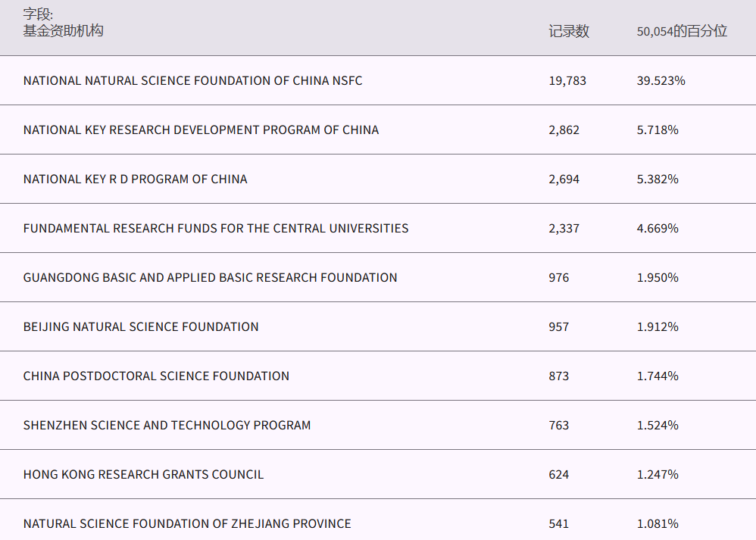Screen dimensions: 756x540
Task: Click the 39.523% percentage value
Action: tap(661, 80)
